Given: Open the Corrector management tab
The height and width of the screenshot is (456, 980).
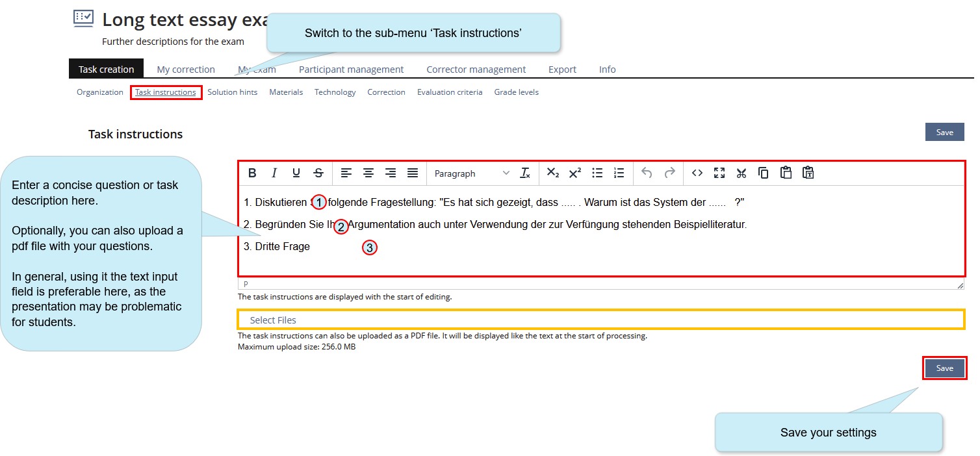Looking at the screenshot, I should pos(476,69).
